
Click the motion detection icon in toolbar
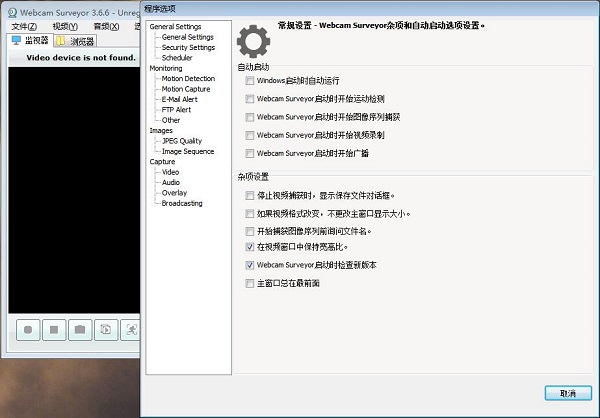pyautogui.click(x=130, y=330)
